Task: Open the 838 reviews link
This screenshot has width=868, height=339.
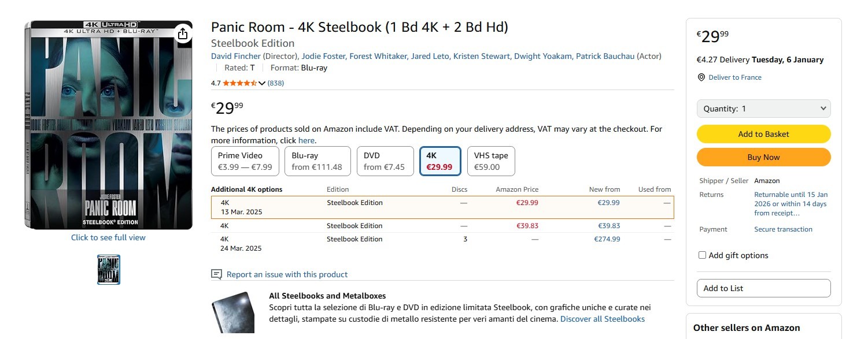Action: pos(276,83)
